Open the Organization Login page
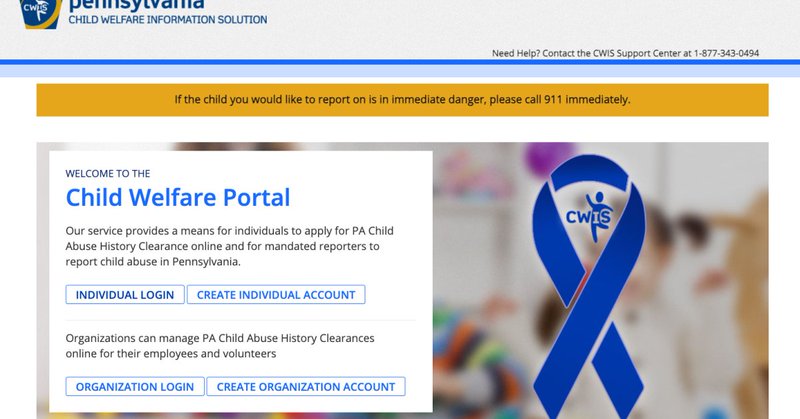Image resolution: width=800 pixels, height=419 pixels. pos(135,386)
